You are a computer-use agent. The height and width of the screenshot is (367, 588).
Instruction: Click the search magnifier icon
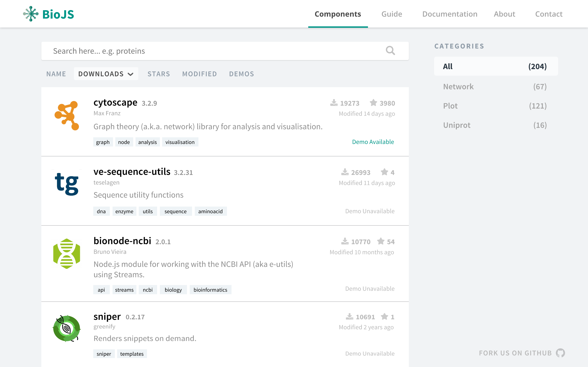390,51
